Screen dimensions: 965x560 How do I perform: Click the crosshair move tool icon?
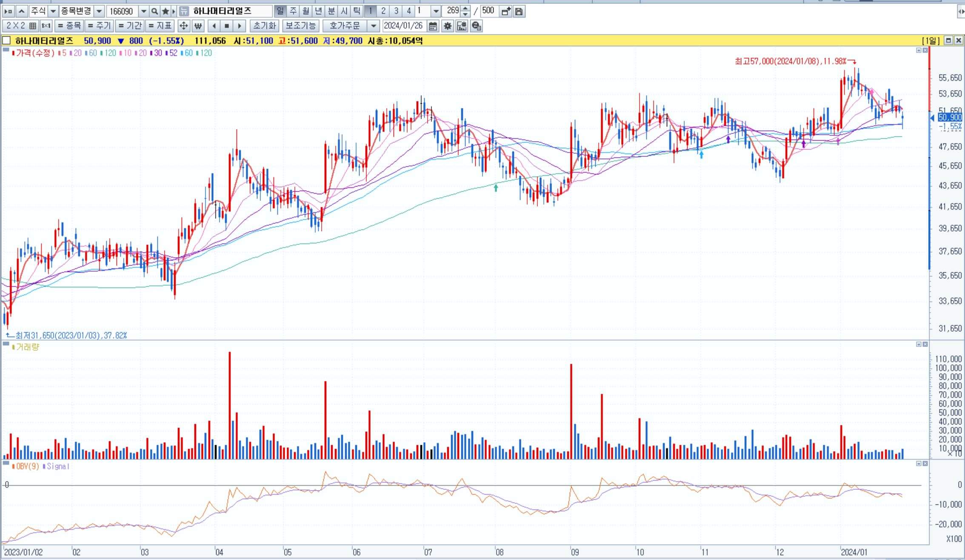coord(183,26)
